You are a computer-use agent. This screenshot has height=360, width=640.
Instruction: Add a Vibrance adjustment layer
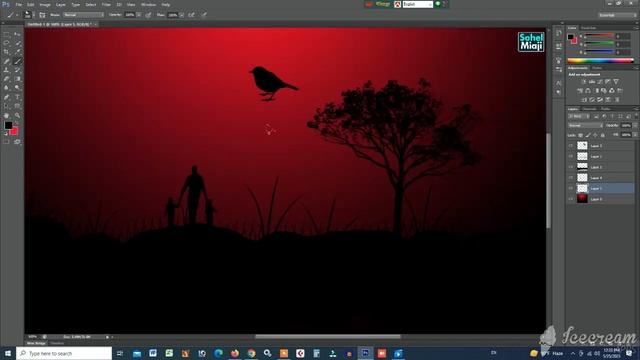pos(616,82)
